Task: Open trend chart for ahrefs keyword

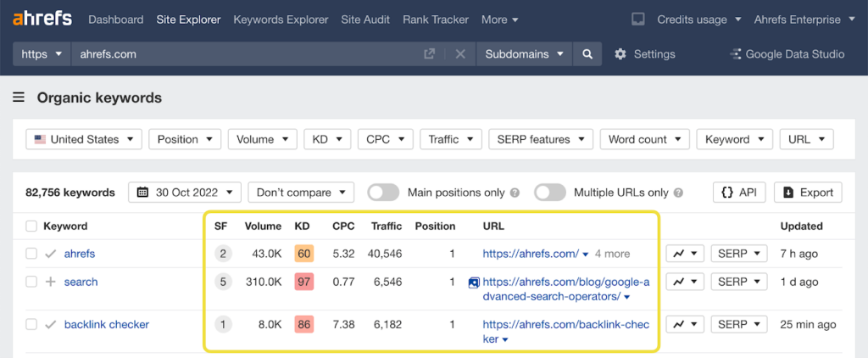Action: click(685, 254)
